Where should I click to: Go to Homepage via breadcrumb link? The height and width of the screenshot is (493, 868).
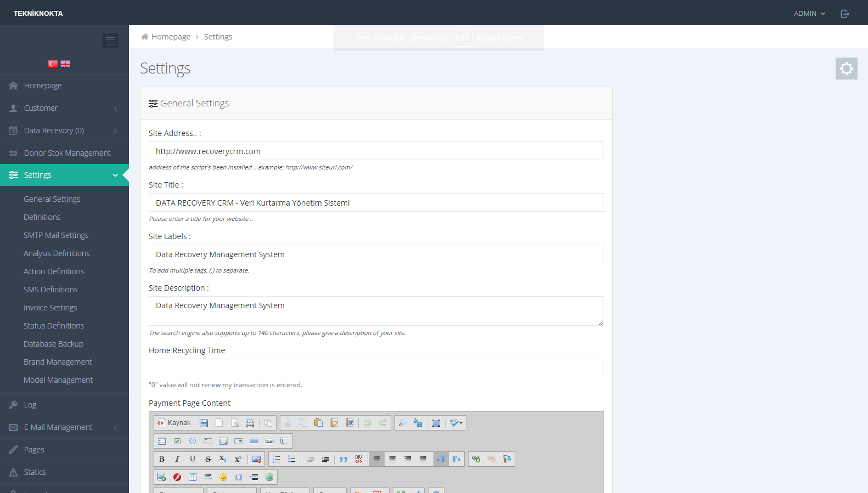(171, 37)
